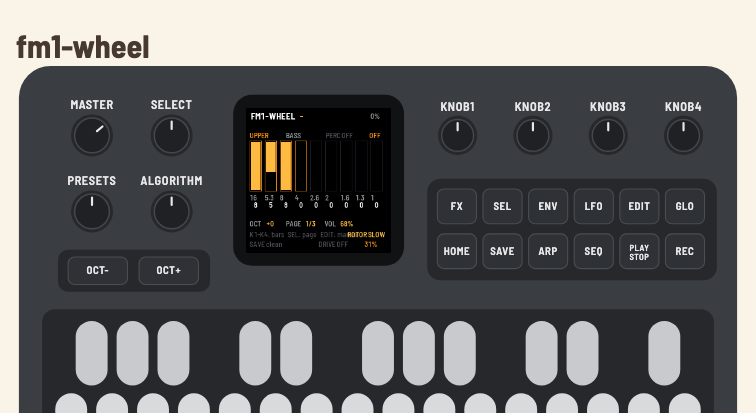Go to the HOME screen

click(457, 251)
